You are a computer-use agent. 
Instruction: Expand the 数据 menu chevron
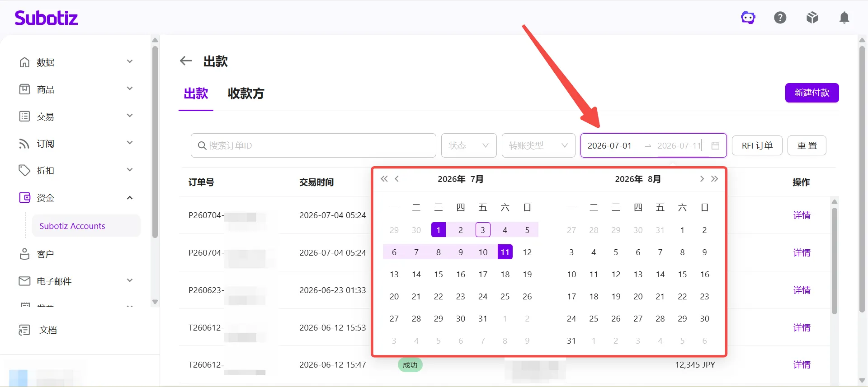coord(130,61)
